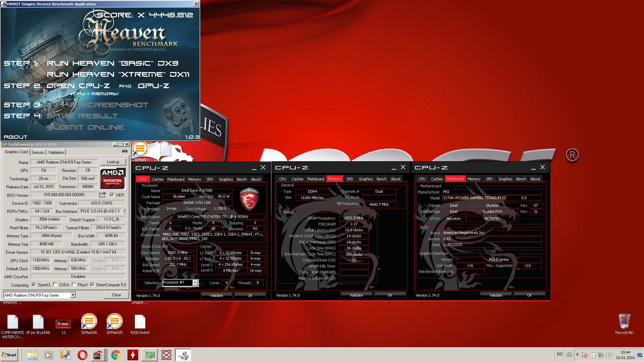Click the Core Voltage value 1.709 V

(x=220, y=209)
